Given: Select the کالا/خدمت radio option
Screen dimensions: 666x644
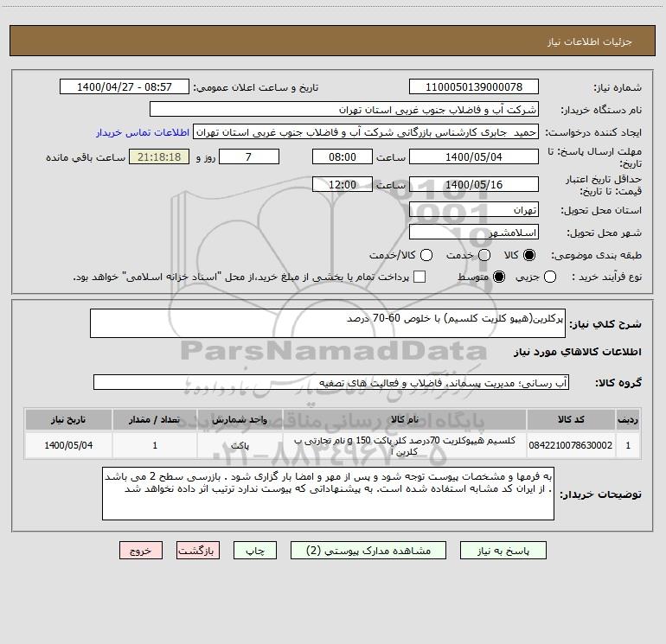Looking at the screenshot, I should click(x=426, y=255).
